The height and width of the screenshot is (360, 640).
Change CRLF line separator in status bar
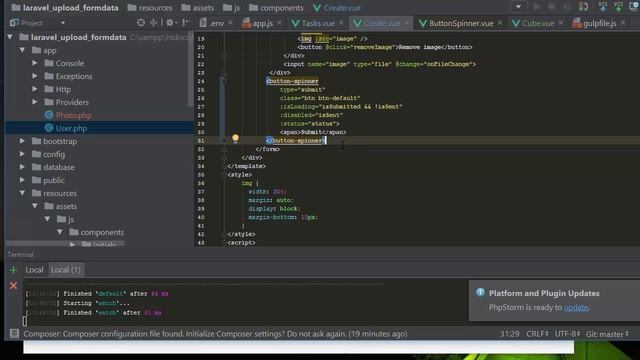coord(537,334)
